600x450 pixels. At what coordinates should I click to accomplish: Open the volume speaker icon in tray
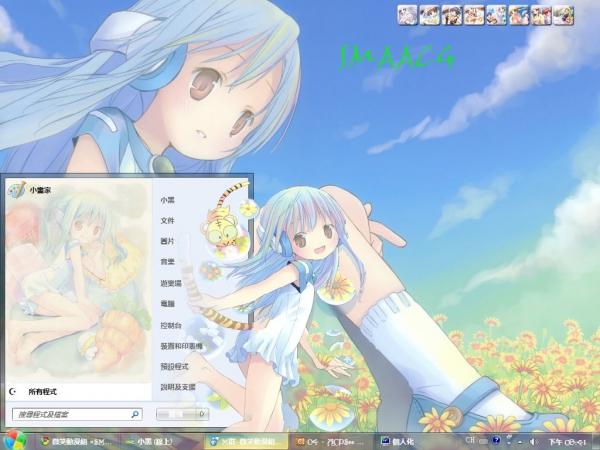click(x=532, y=442)
